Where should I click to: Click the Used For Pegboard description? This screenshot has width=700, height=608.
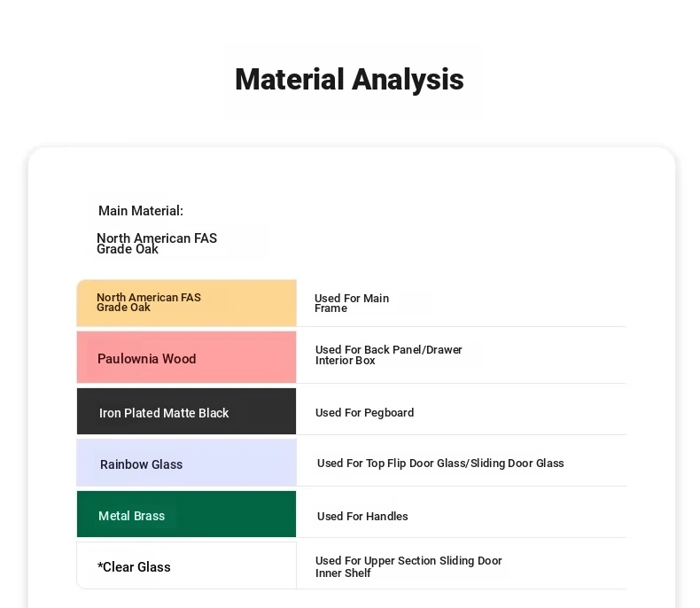tap(365, 413)
